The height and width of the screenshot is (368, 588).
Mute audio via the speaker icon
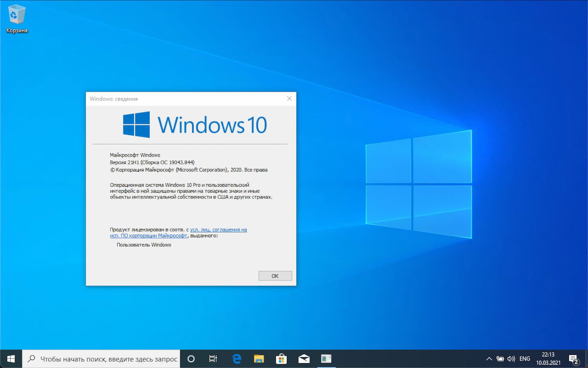(512, 358)
